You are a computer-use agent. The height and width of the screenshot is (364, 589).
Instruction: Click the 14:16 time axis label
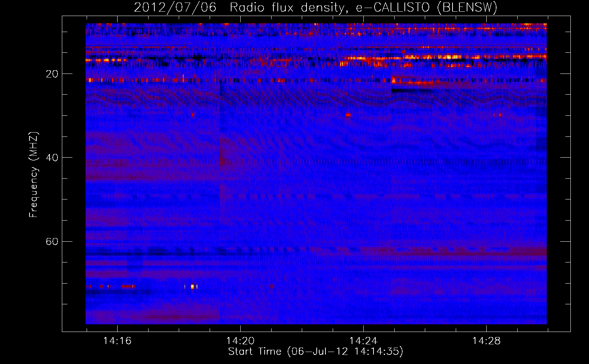coord(117,341)
